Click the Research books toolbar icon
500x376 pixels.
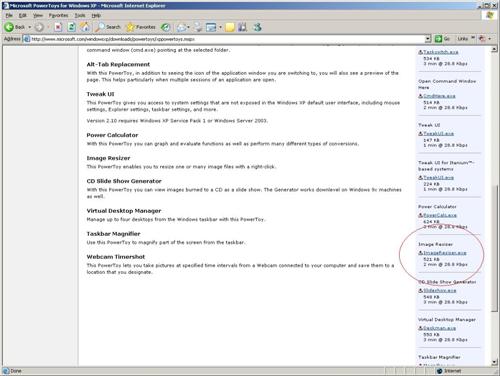pyautogui.click(x=242, y=27)
